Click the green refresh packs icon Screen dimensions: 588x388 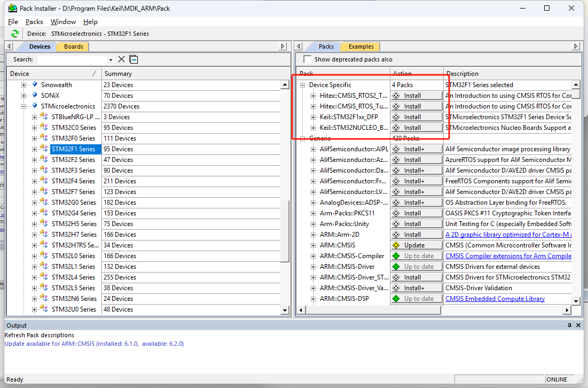point(14,33)
